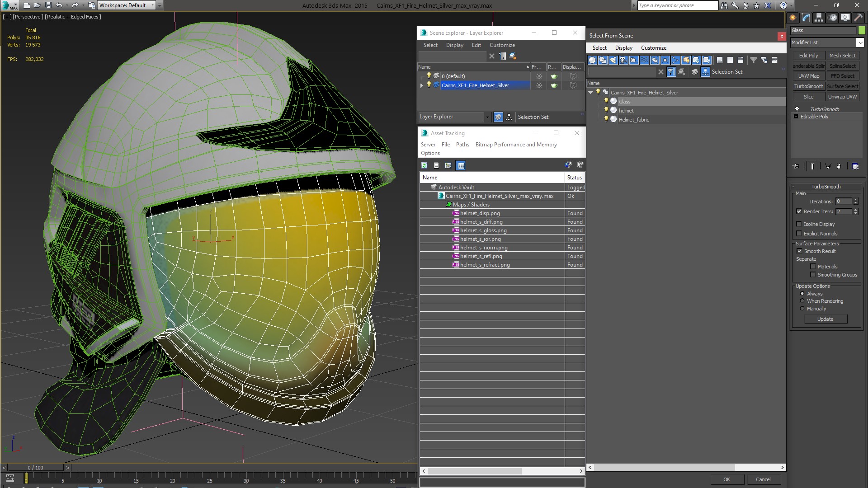Enable Separate by Smoothing Groups checkbox
Image resolution: width=868 pixels, height=488 pixels.
pos(813,275)
